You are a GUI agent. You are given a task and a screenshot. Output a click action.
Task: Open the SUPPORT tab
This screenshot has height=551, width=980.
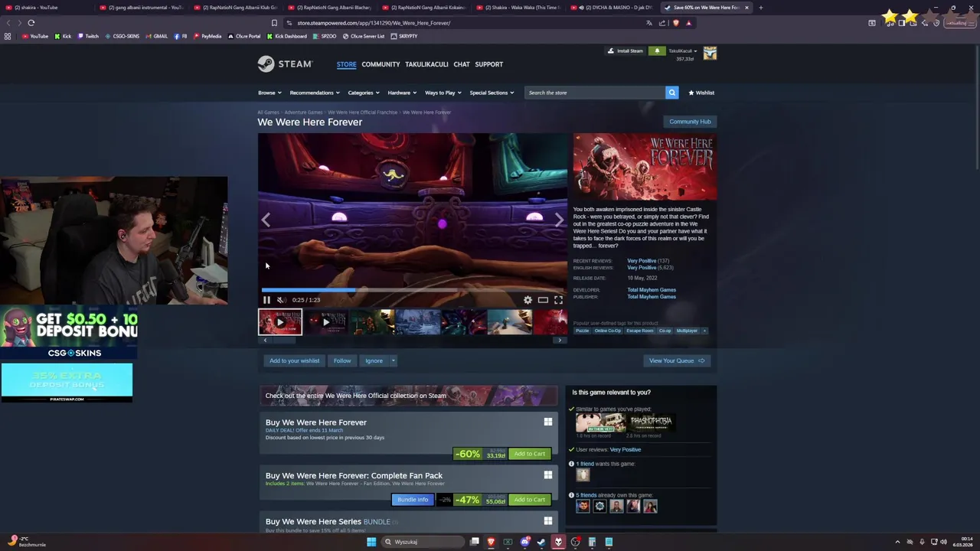(x=488, y=64)
